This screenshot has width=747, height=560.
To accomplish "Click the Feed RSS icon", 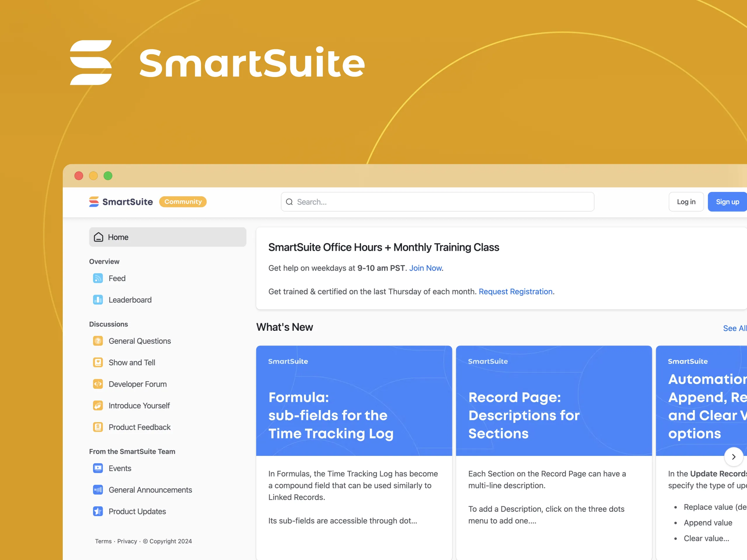I will click(98, 278).
